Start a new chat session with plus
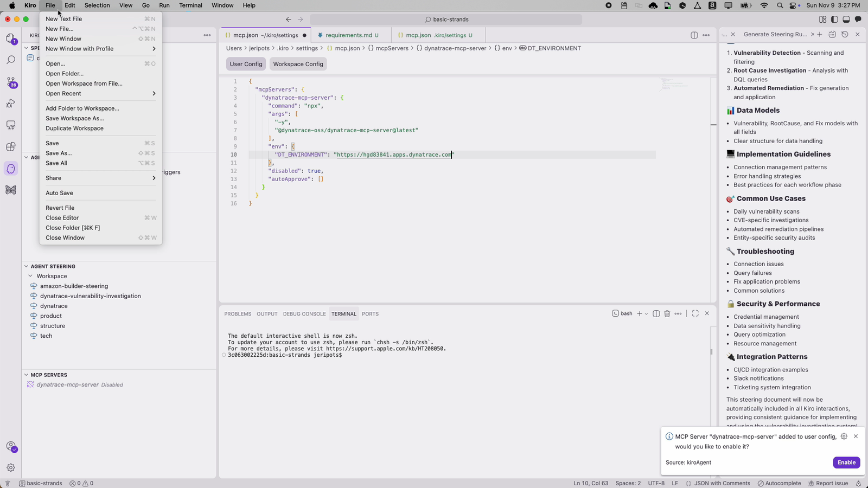Viewport: 868px width, 488px height. [x=820, y=34]
